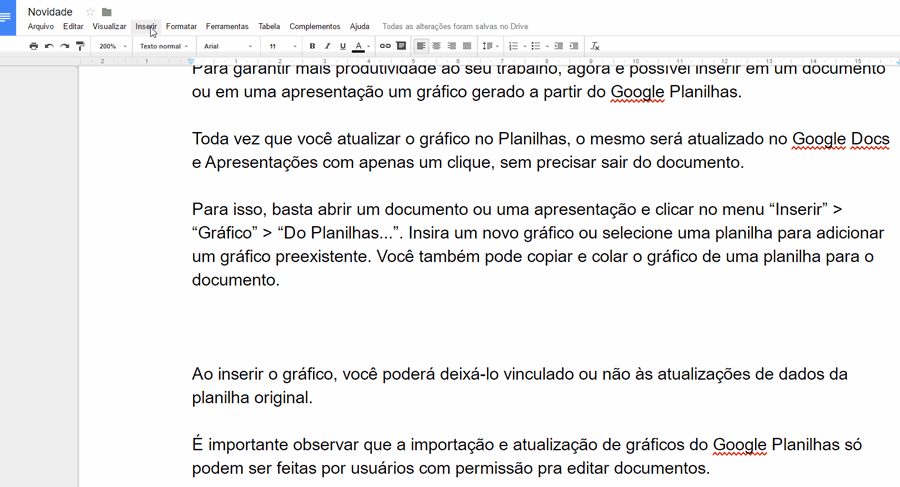This screenshot has width=900, height=487.
Task: Click the sentence starting É importante observar
Action: 526,457
